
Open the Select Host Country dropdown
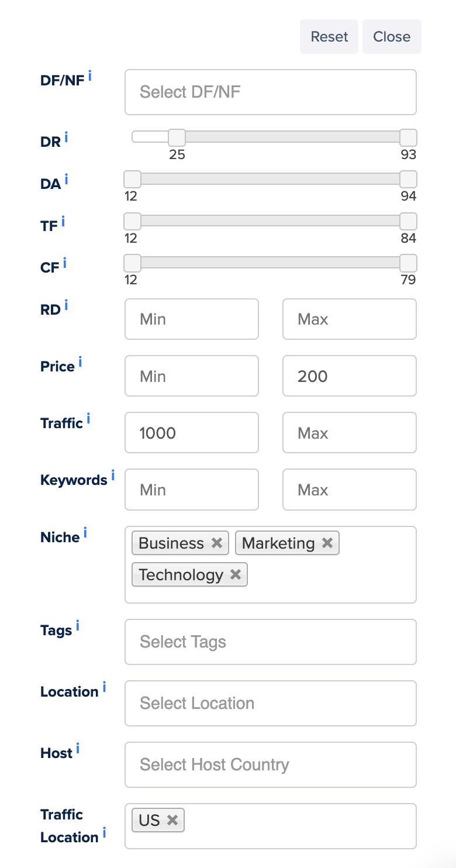[270, 764]
